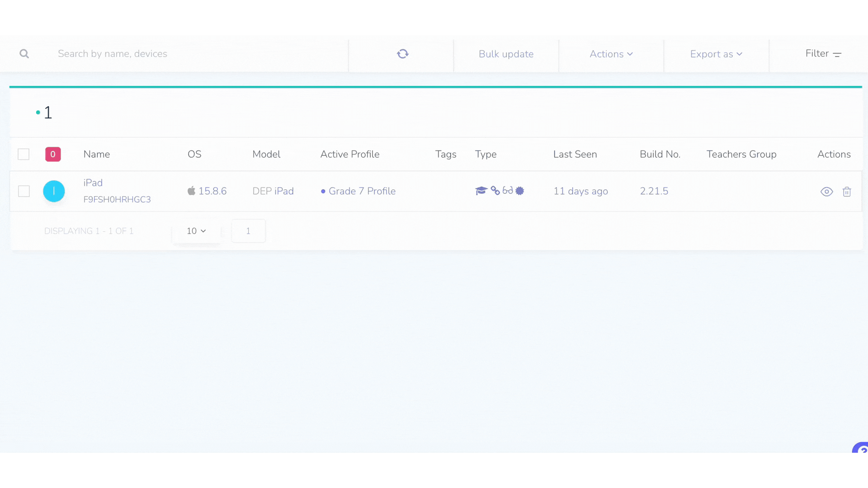
Task: Expand the Actions dropdown in toolbar
Action: click(611, 54)
